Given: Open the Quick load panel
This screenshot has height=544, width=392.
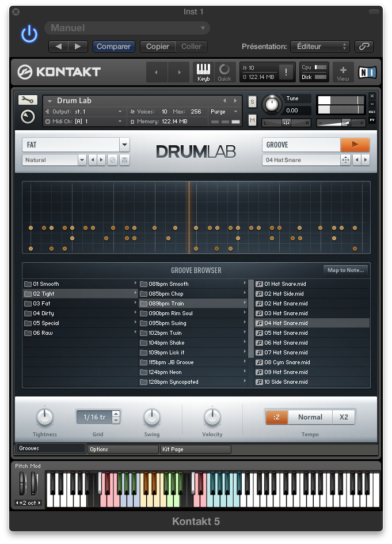Looking at the screenshot, I should pos(224,72).
